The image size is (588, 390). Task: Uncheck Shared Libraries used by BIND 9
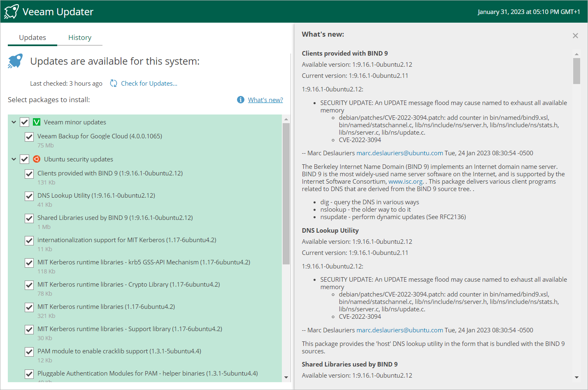tap(29, 218)
